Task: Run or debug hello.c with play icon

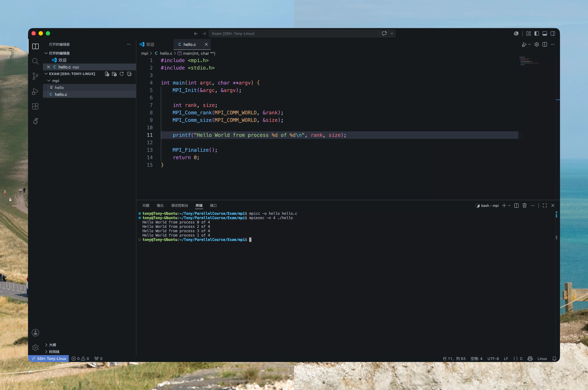Action: coord(524,45)
